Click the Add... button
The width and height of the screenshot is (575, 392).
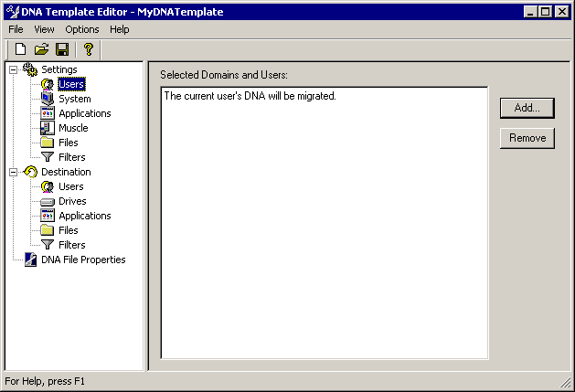[527, 108]
